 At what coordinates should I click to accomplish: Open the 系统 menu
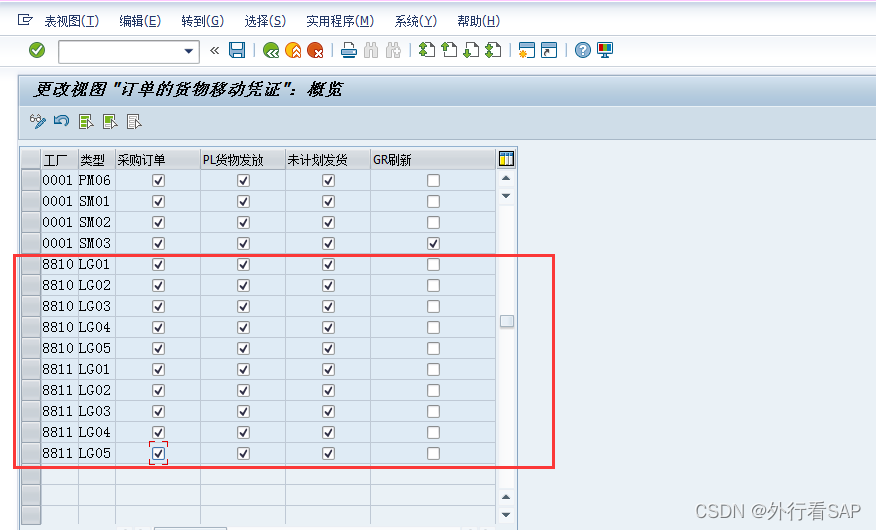pyautogui.click(x=415, y=21)
